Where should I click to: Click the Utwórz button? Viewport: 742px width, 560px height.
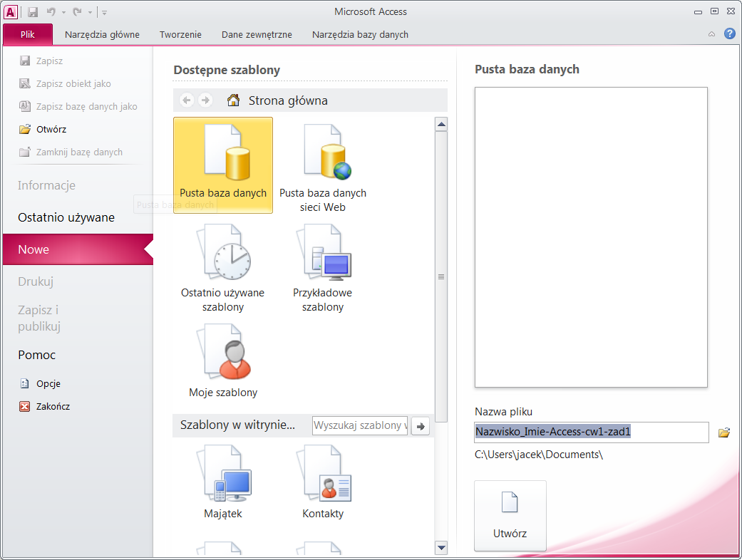click(x=510, y=516)
